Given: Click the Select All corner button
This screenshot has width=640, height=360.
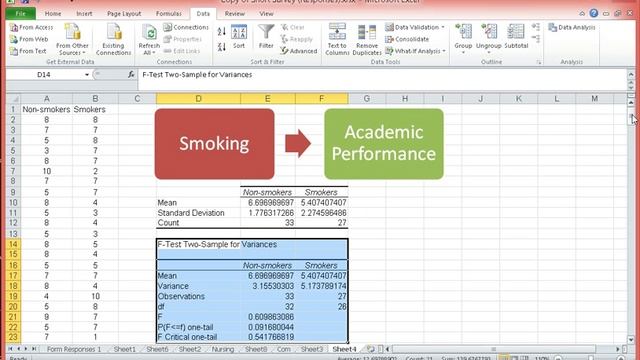Looking at the screenshot, I should [x=13, y=99].
